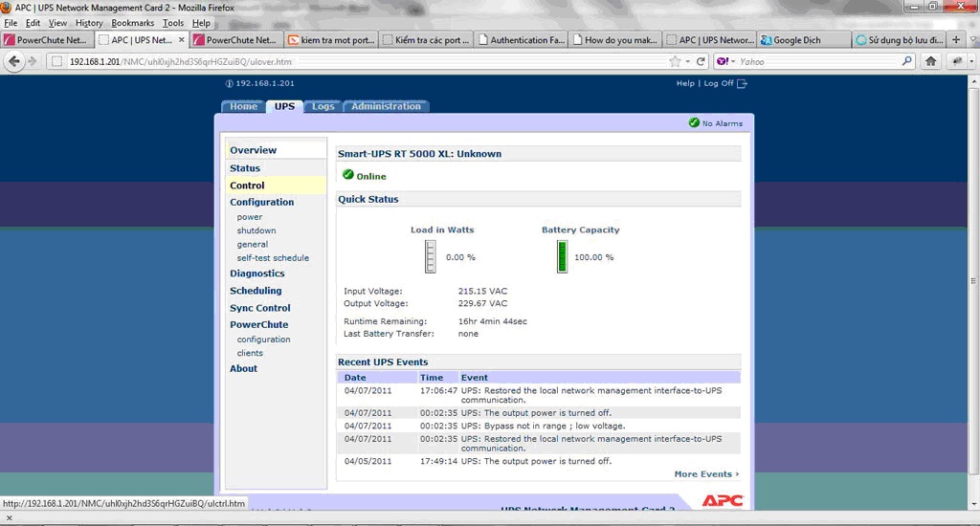Click the green No Alarms check icon
Image resolution: width=980 pixels, height=526 pixels.
pos(694,122)
